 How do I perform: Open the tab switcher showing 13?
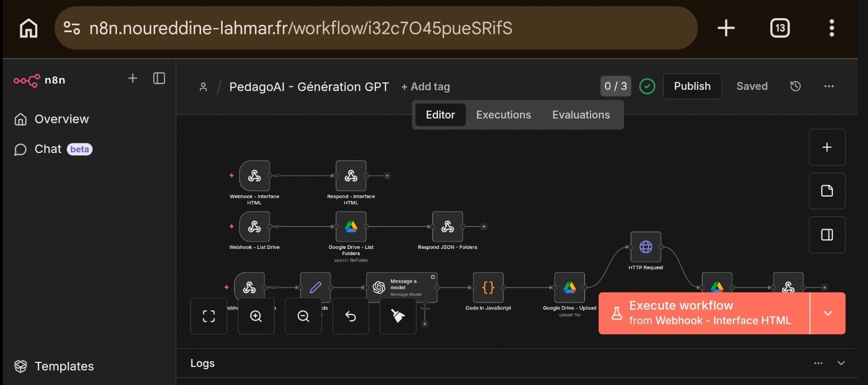click(780, 28)
